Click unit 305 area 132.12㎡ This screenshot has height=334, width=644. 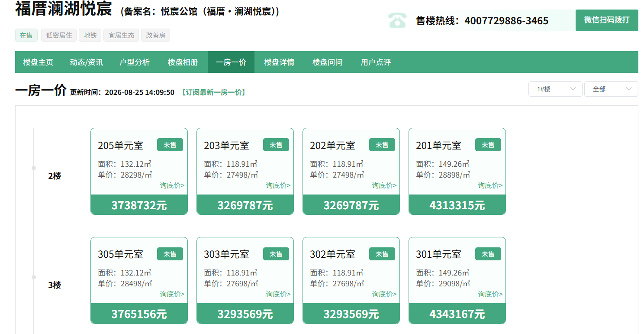pos(125,273)
